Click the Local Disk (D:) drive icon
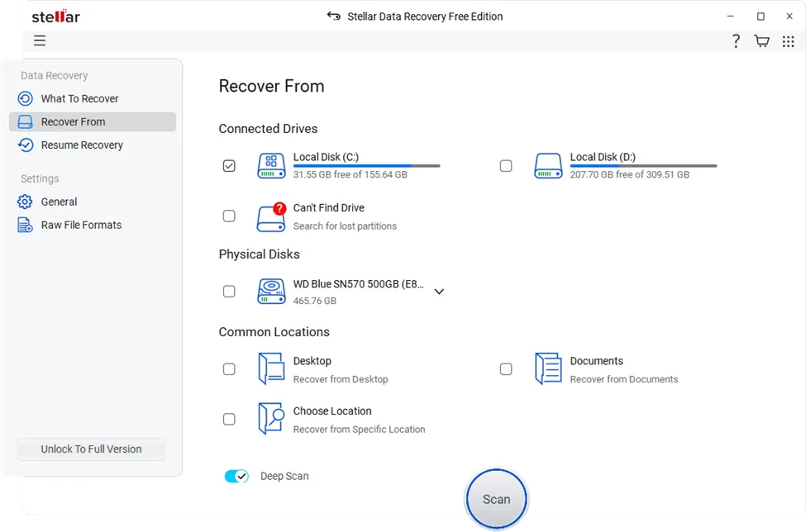 tap(548, 166)
